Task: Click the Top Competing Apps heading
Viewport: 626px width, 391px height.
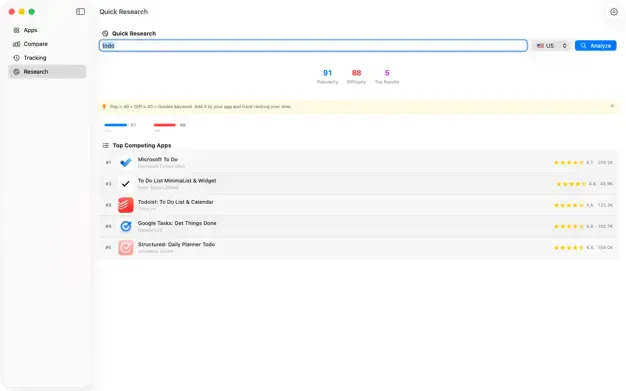Action: pos(142,145)
